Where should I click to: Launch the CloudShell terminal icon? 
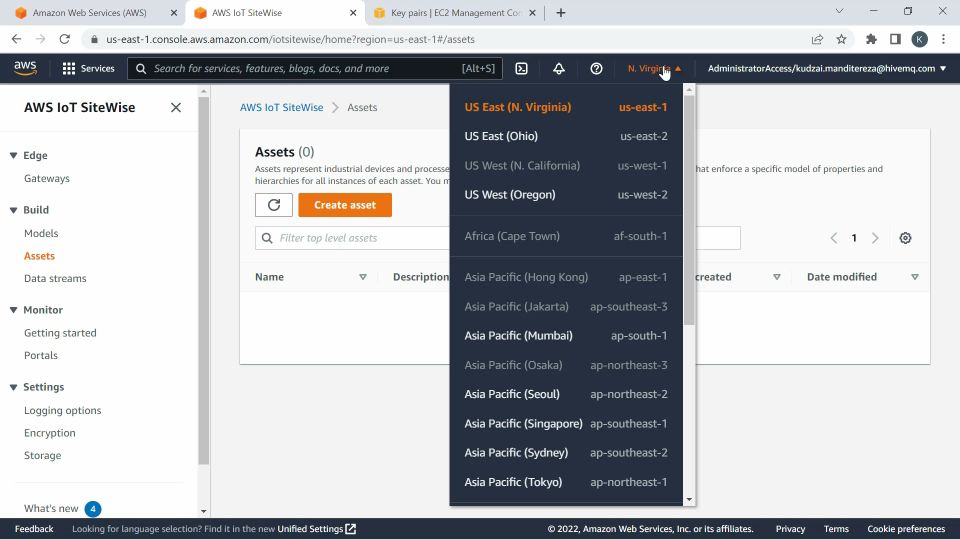(x=522, y=69)
